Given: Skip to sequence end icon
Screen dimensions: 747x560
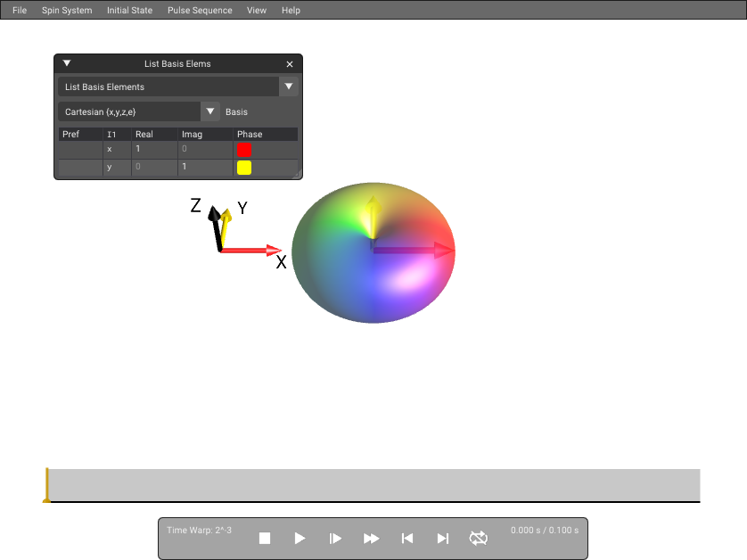Looking at the screenshot, I should click(x=442, y=538).
